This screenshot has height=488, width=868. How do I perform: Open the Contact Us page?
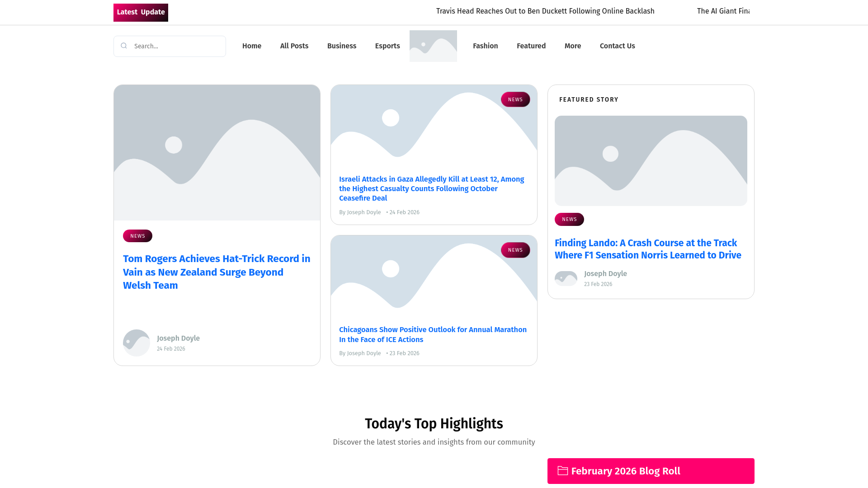point(617,46)
